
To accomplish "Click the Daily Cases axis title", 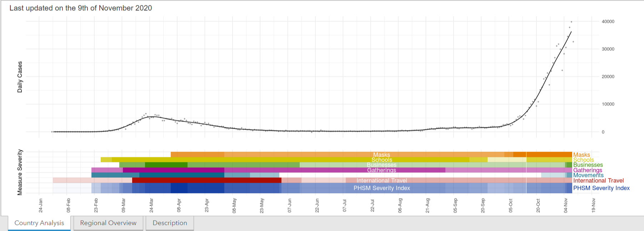I will click(20, 77).
